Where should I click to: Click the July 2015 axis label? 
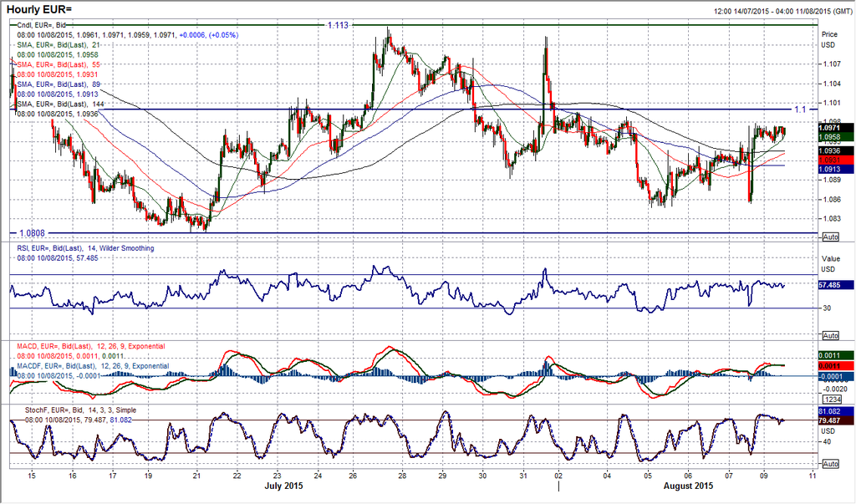coord(283,486)
